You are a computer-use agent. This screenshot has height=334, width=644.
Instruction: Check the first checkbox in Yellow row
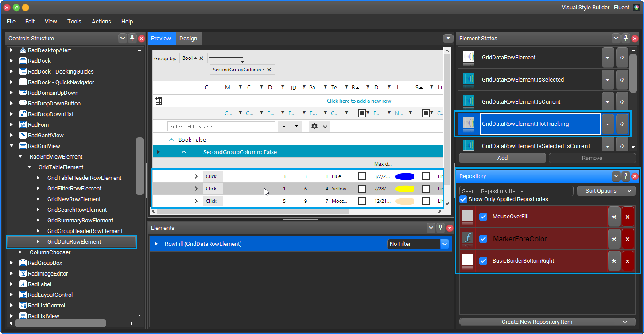point(362,189)
